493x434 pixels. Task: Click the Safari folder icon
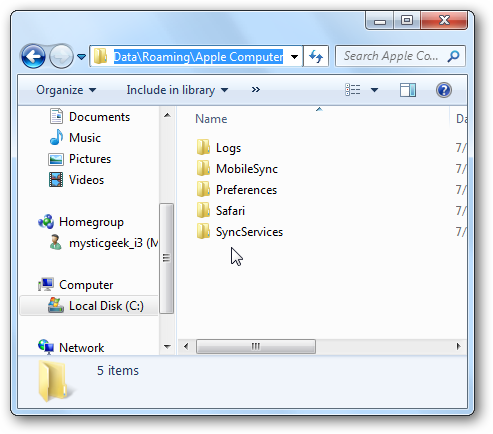pos(203,210)
